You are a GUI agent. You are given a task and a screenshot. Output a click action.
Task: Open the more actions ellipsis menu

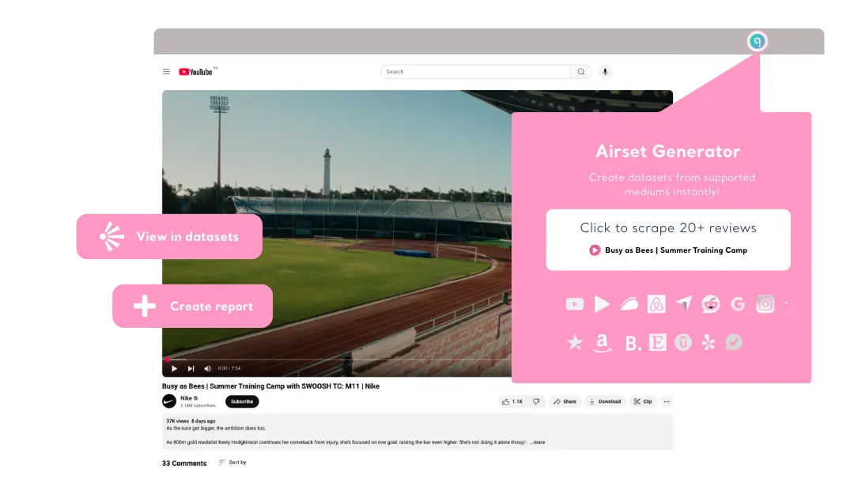(x=667, y=401)
